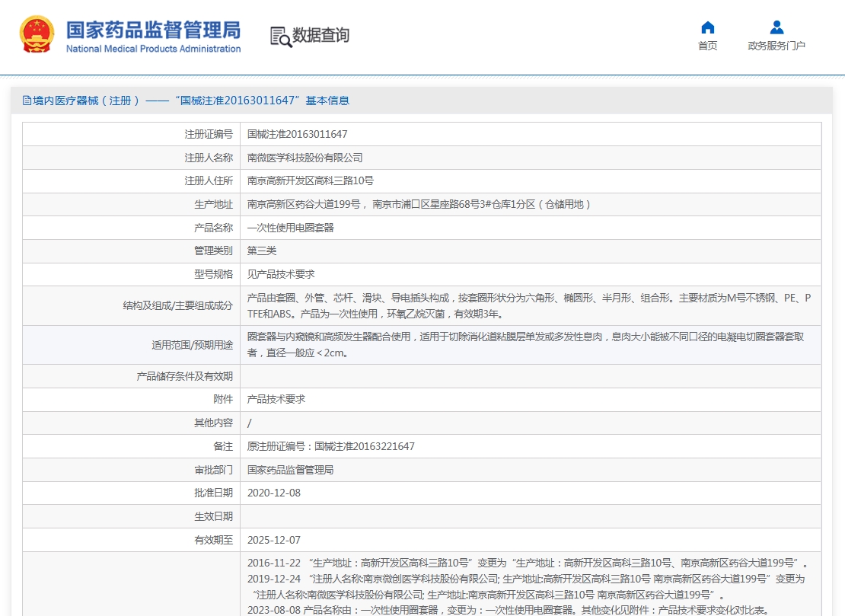845x616 pixels.
Task: Select the slash value in 其他内容 row
Action: (x=249, y=423)
